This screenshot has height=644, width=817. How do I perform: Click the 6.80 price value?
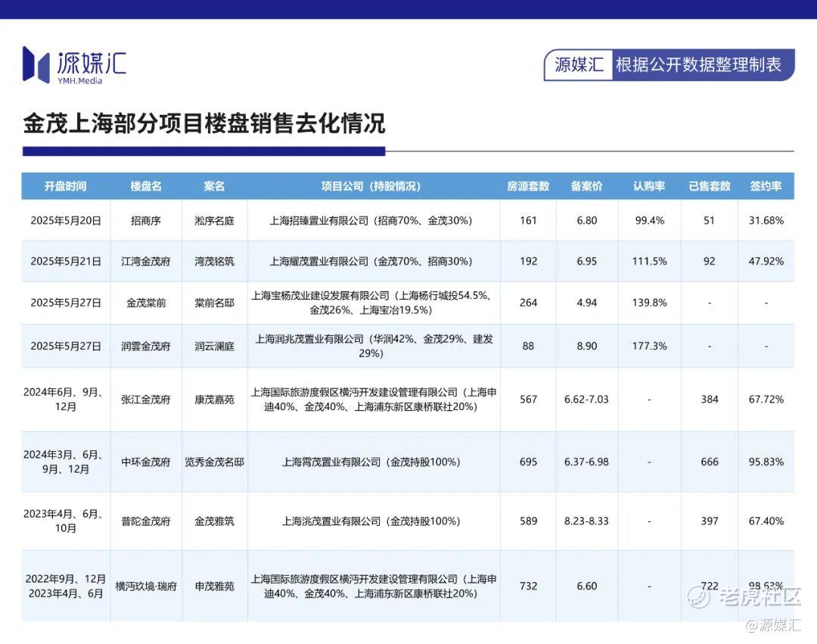[587, 220]
